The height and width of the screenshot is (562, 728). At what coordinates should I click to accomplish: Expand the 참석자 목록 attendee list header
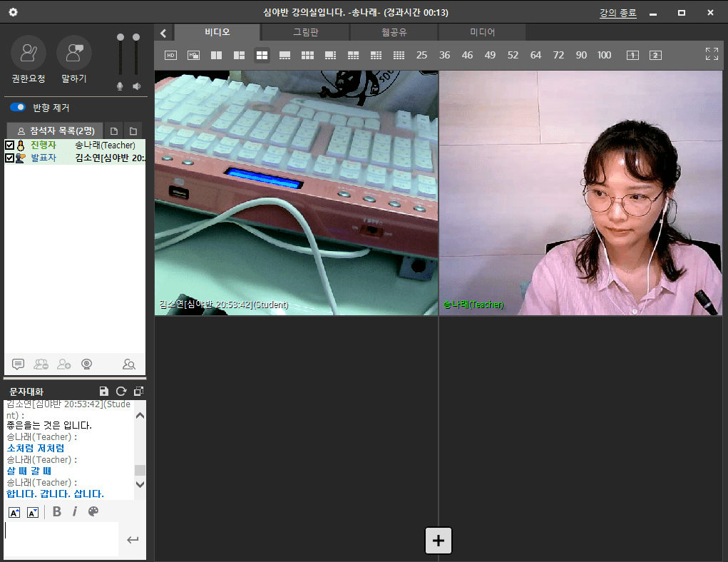pyautogui.click(x=55, y=131)
